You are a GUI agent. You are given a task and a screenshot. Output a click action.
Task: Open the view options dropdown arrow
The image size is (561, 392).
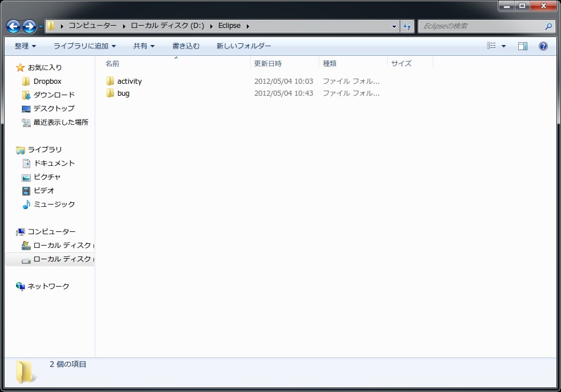click(504, 46)
